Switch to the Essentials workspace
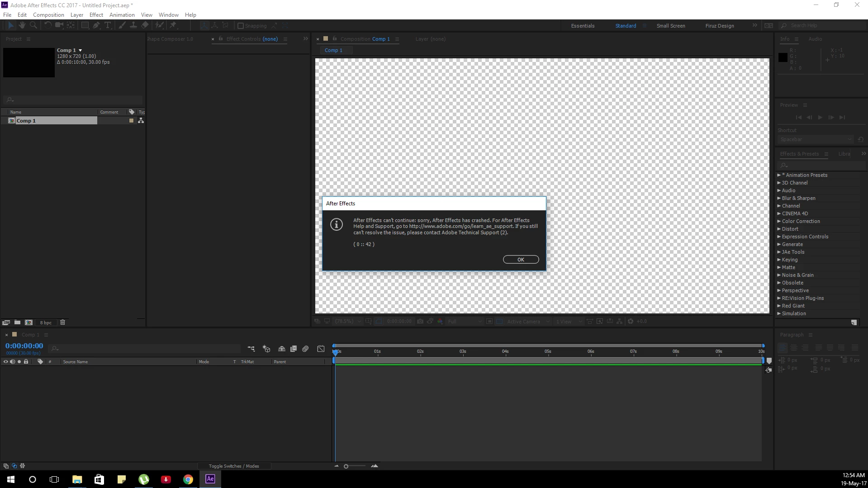Image resolution: width=868 pixels, height=488 pixels. coord(583,26)
